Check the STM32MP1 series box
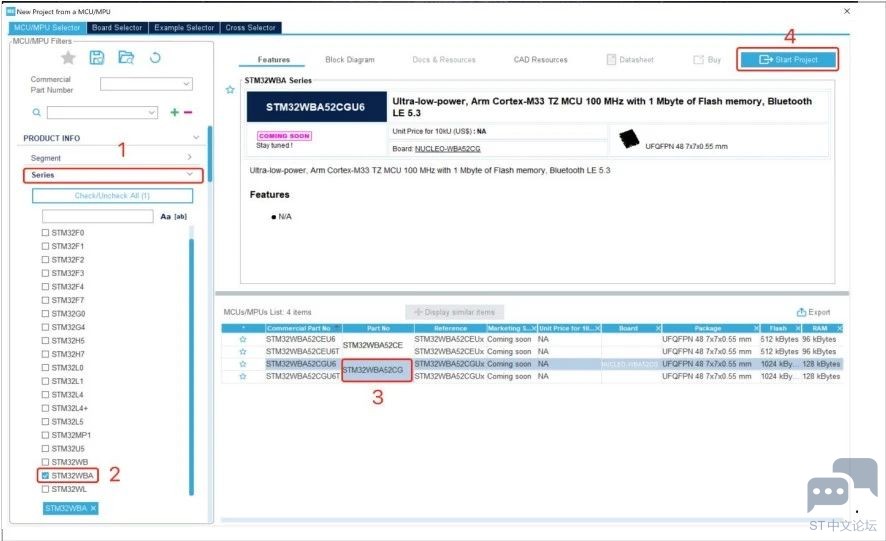Viewport: 886px width, 541px height. (45, 435)
